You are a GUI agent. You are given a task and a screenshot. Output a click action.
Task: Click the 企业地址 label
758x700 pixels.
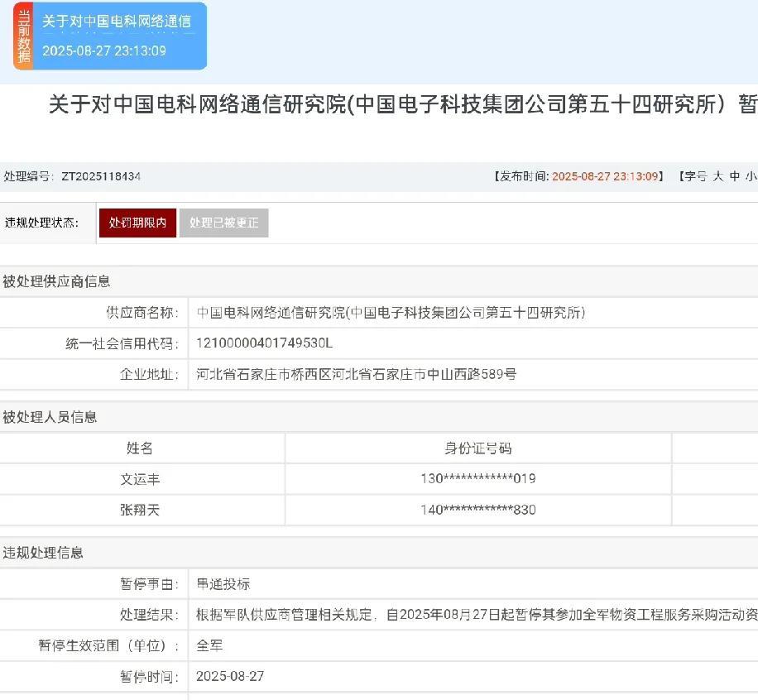[x=150, y=374]
